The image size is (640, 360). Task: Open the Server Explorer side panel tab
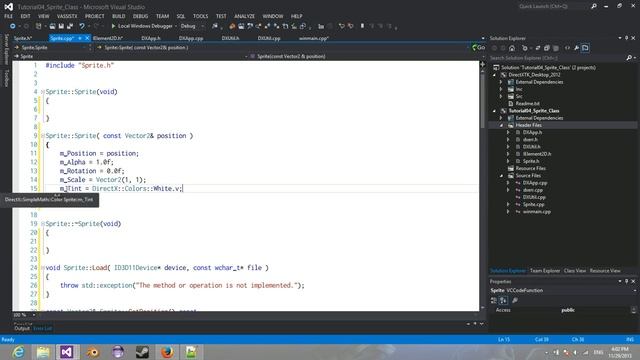(6, 49)
